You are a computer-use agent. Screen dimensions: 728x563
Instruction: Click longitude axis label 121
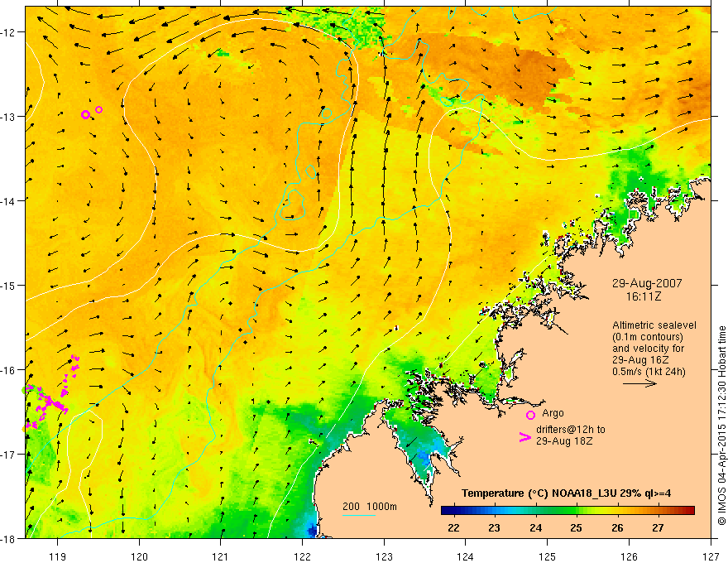point(221,556)
